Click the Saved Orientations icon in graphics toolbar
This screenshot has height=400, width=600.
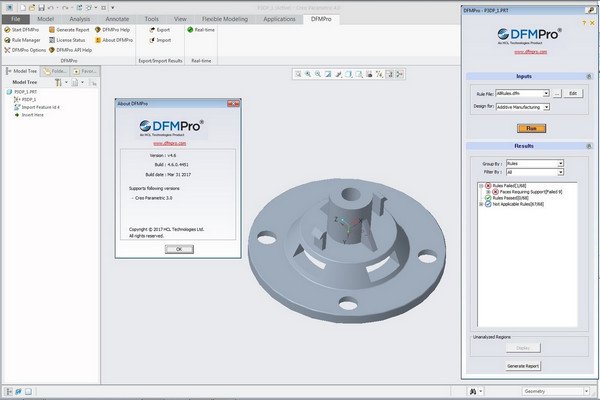359,74
